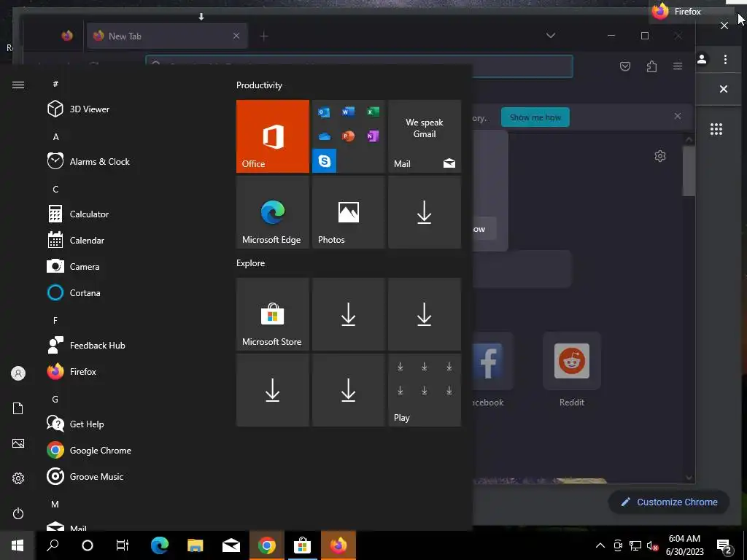Open Pictures from Start sidebar
This screenshot has height=560, width=747.
click(18, 443)
